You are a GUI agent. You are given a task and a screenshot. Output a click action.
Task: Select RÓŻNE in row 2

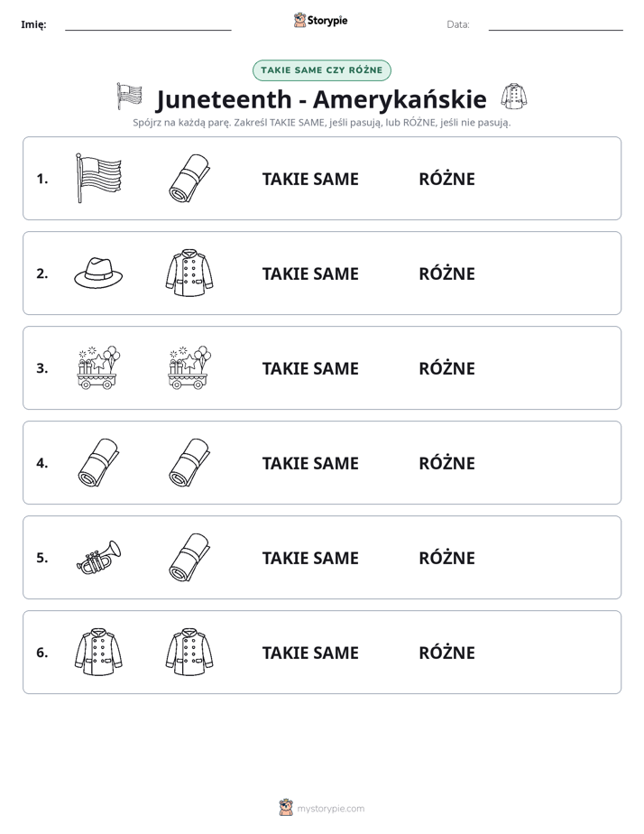tap(446, 273)
